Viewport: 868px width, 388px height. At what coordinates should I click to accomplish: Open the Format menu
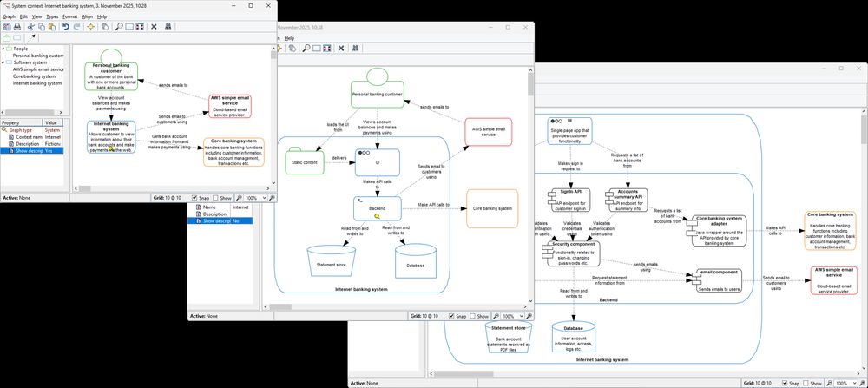(x=69, y=16)
